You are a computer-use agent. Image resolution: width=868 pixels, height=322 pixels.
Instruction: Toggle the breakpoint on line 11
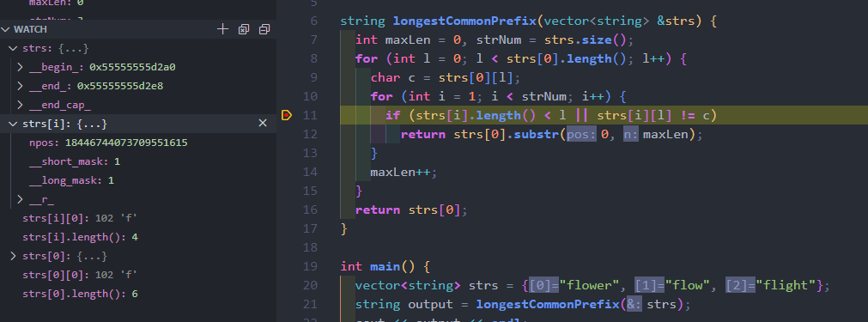(286, 115)
